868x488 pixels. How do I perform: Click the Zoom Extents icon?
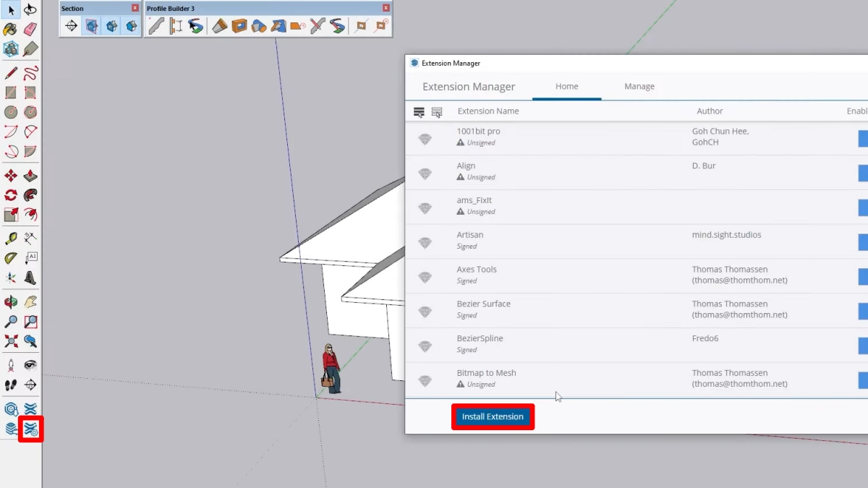(x=11, y=341)
